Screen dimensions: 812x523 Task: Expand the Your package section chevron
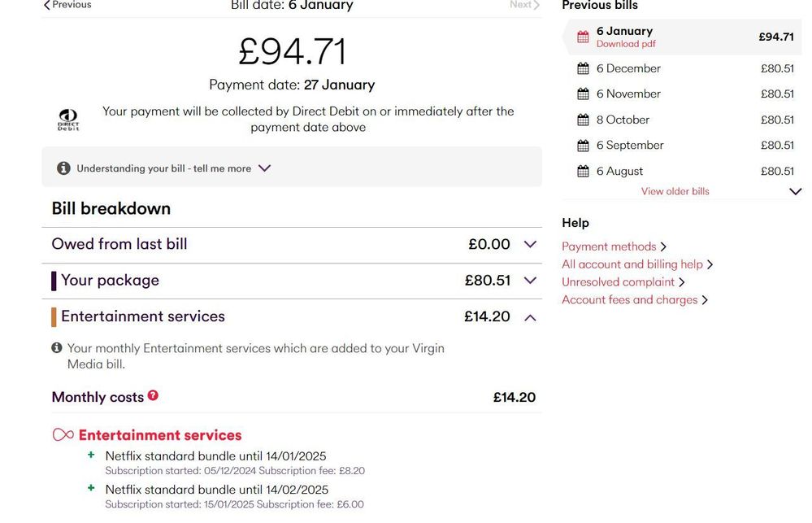[x=530, y=281]
